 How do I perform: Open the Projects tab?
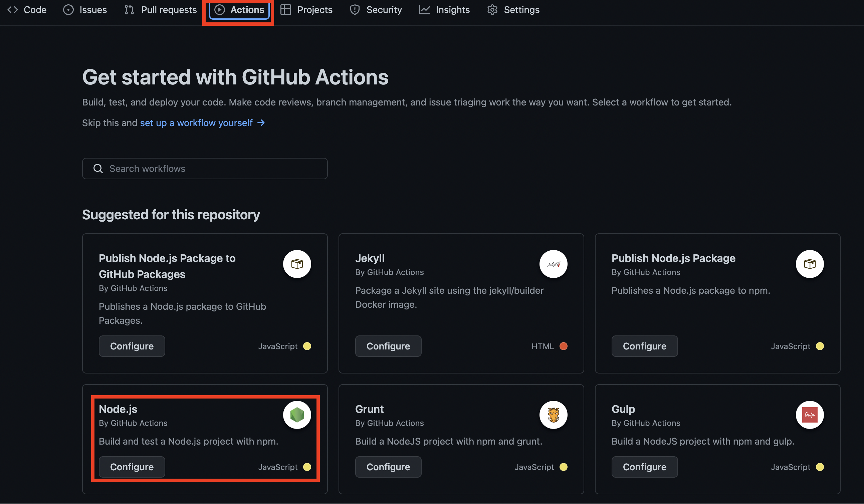click(x=306, y=10)
